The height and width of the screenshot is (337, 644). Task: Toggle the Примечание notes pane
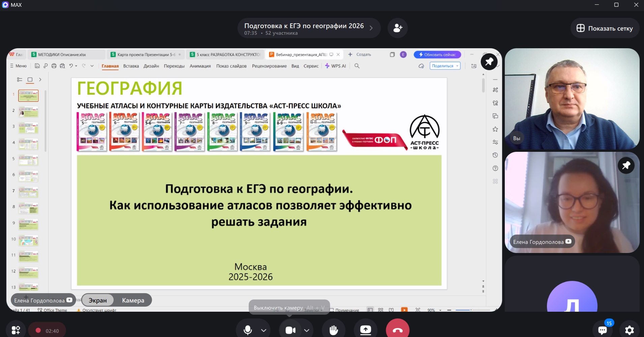coord(345,310)
